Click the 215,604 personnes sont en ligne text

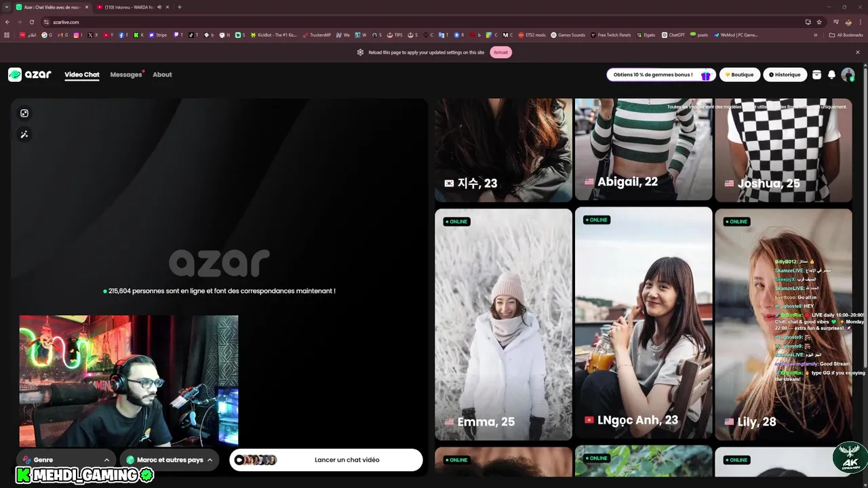pos(219,291)
